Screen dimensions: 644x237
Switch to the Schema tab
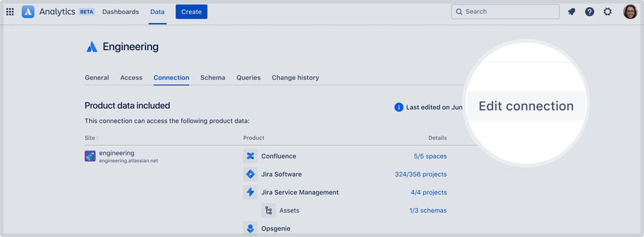coord(213,77)
